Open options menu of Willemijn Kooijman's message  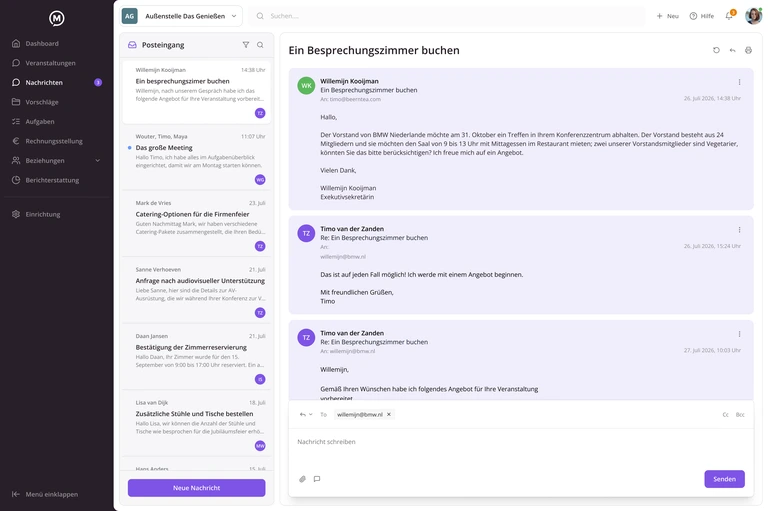pyautogui.click(x=740, y=82)
